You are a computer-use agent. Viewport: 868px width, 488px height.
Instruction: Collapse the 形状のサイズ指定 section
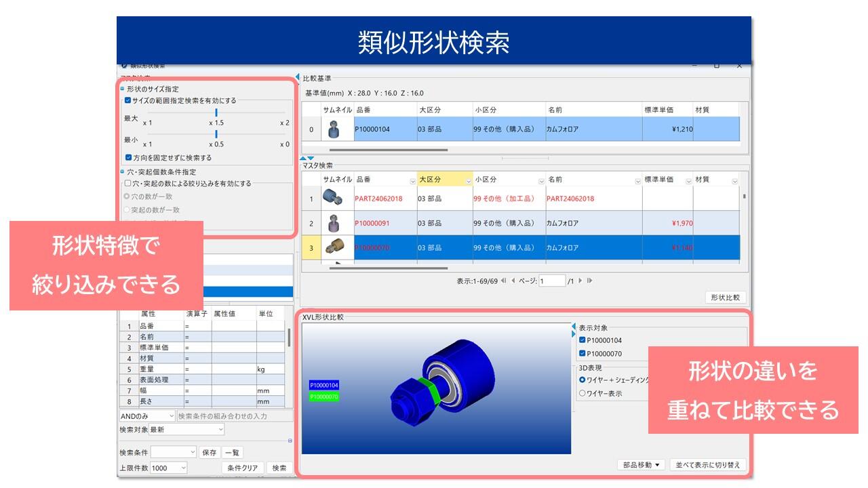122,89
